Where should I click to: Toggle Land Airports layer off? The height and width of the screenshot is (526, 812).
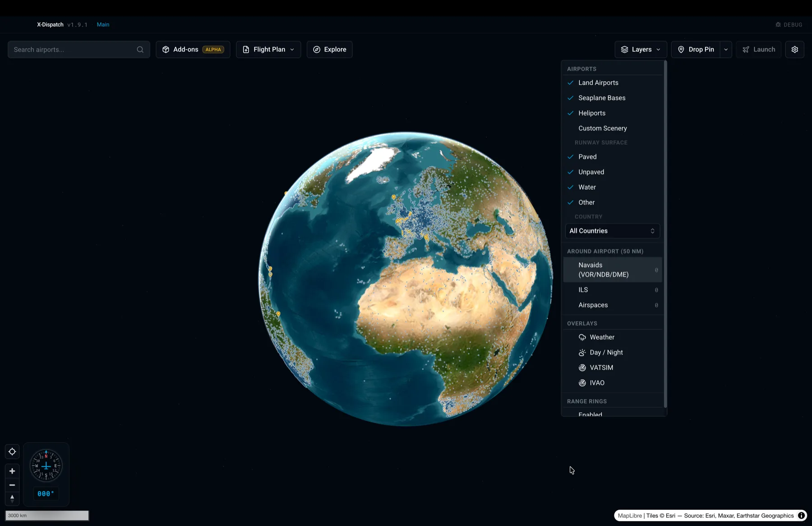(613, 83)
